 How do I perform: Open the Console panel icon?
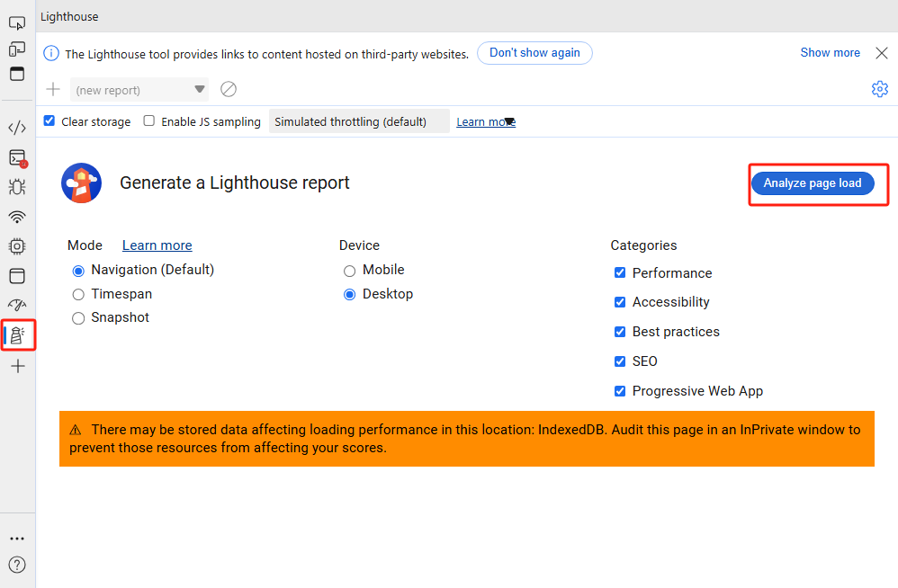[17, 158]
